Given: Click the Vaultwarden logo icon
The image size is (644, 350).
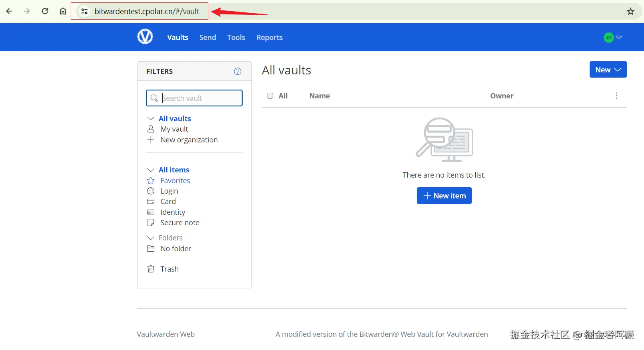Looking at the screenshot, I should [x=145, y=37].
